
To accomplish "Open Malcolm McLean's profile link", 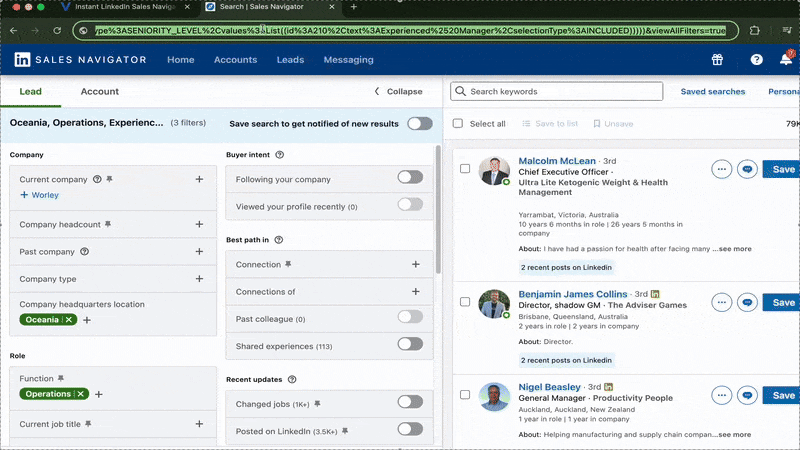I will coord(557,161).
